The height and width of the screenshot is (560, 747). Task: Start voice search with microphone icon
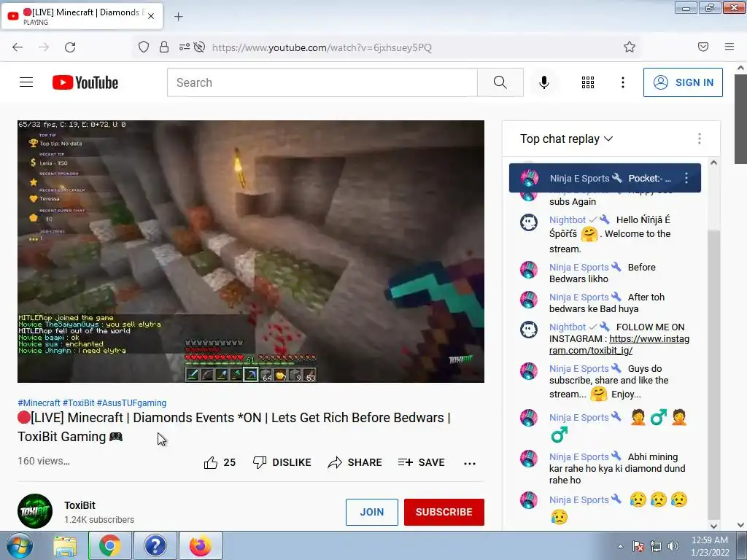tap(544, 82)
